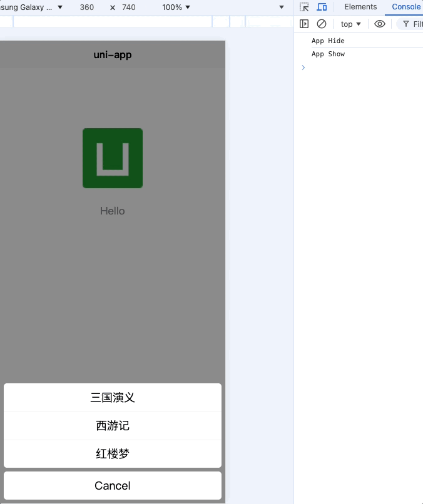Click the inspect element picker icon
The width and height of the screenshot is (423, 504).
coord(304,7)
